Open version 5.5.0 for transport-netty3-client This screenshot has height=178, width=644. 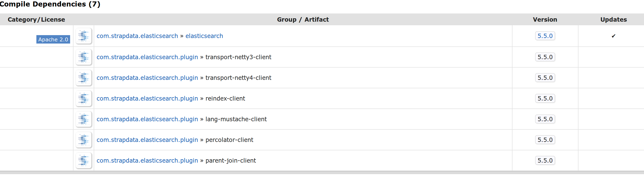pos(545,57)
